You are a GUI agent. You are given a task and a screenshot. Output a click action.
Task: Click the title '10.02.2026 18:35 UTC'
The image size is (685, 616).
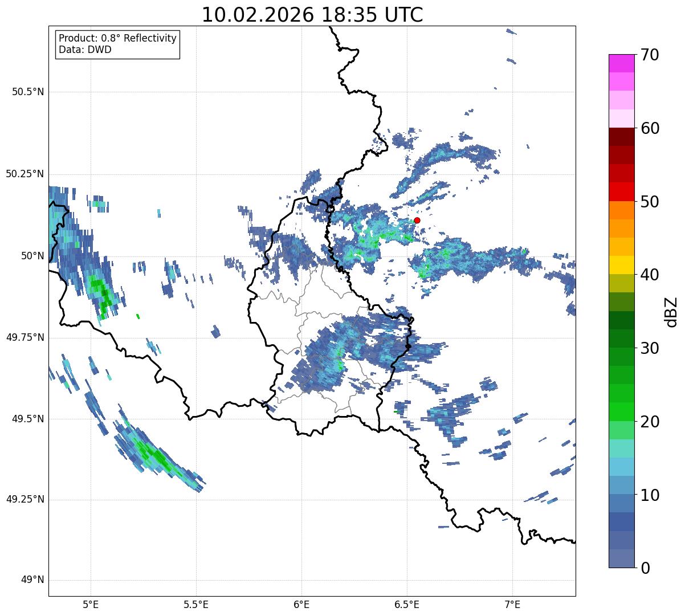tap(312, 15)
